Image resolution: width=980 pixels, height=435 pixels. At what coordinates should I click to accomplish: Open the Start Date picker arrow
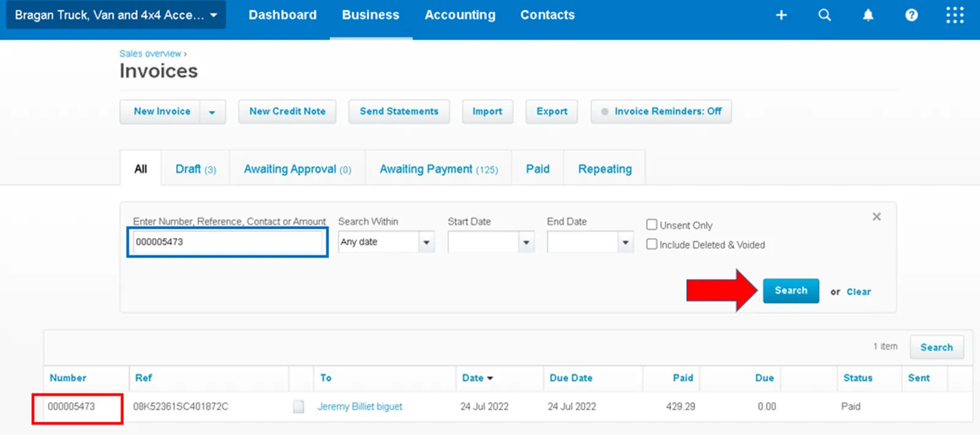[526, 242]
